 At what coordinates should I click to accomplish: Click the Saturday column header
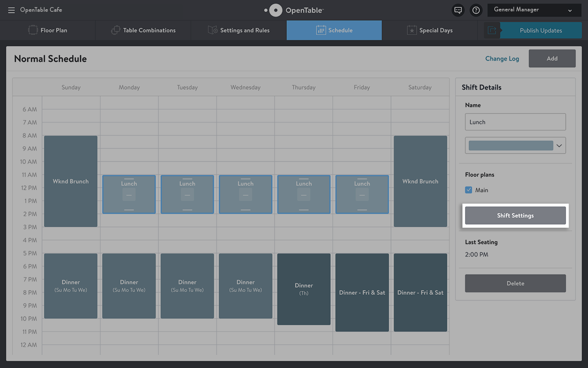coord(420,87)
